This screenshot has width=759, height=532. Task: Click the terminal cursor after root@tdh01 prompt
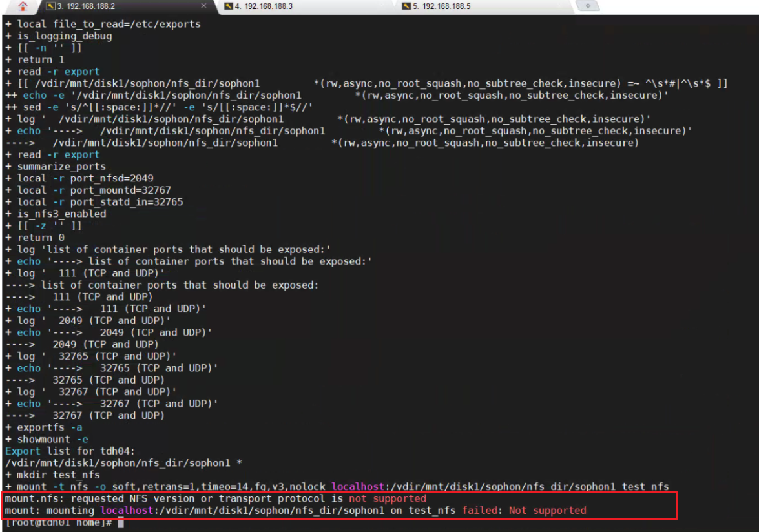(x=121, y=522)
